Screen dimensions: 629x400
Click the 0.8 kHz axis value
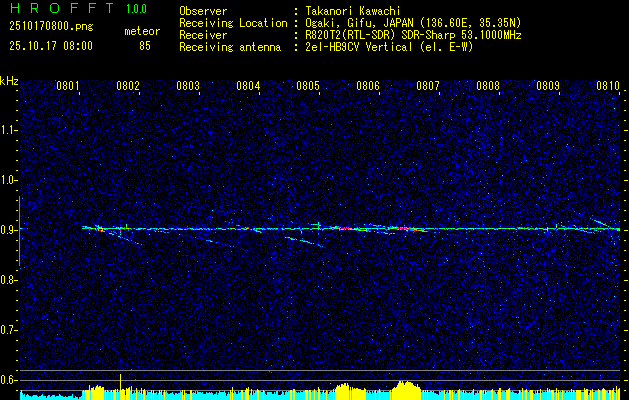9,280
